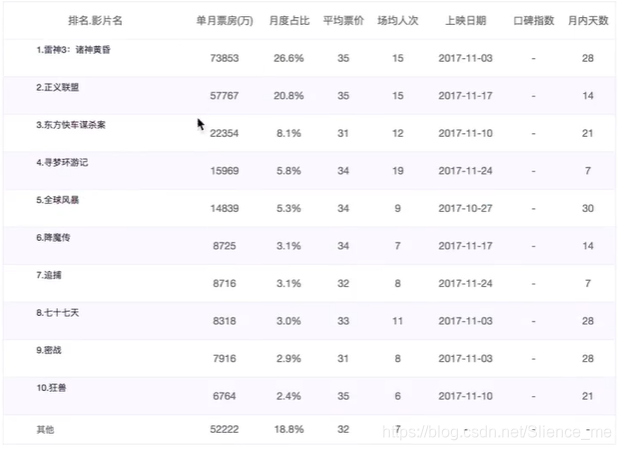
Task: Click box office value 8318
Action: click(x=225, y=321)
